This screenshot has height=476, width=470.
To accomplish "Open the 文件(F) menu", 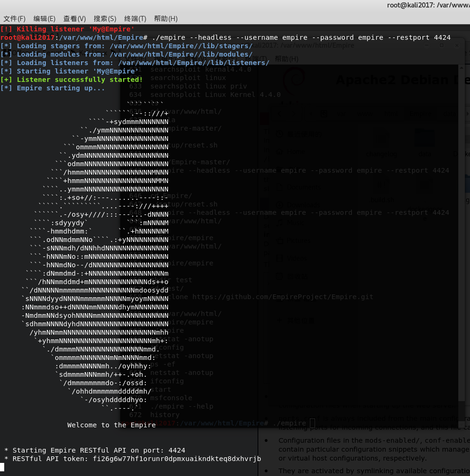I will 14,19.
